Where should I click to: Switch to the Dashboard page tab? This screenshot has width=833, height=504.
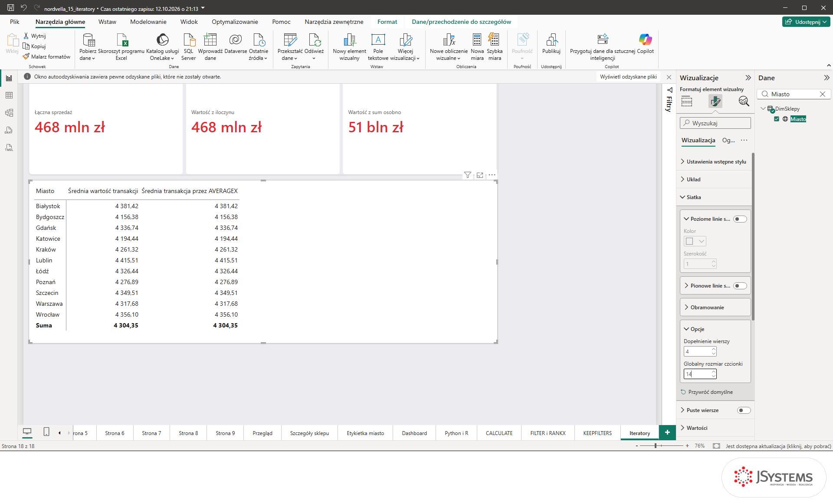[414, 433]
